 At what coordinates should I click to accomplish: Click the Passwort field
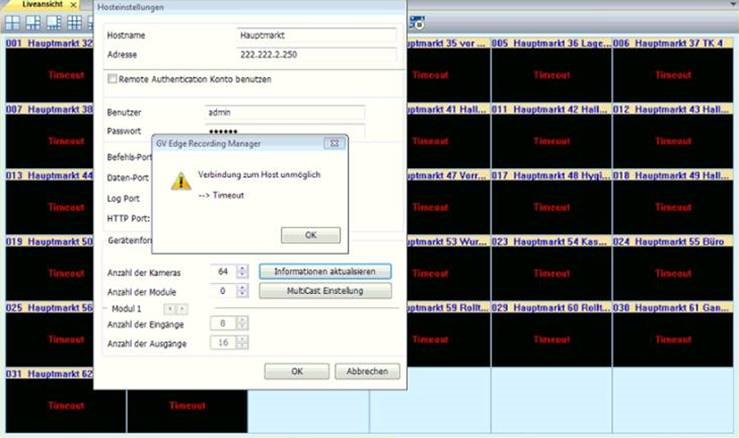[x=284, y=131]
